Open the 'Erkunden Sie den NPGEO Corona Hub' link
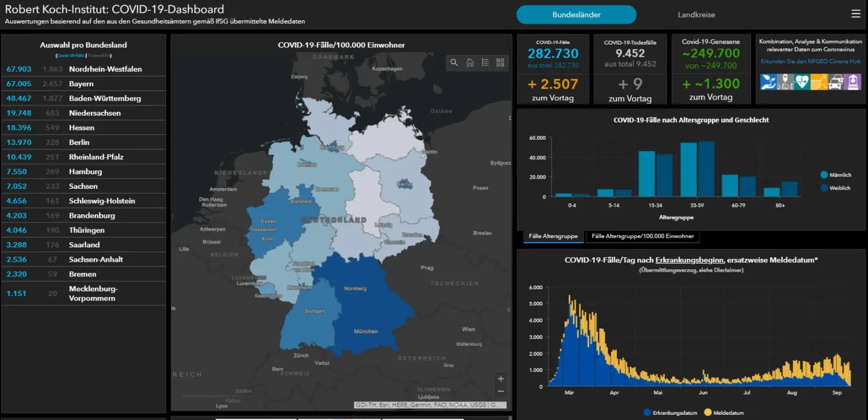This screenshot has height=420, width=868. [810, 61]
